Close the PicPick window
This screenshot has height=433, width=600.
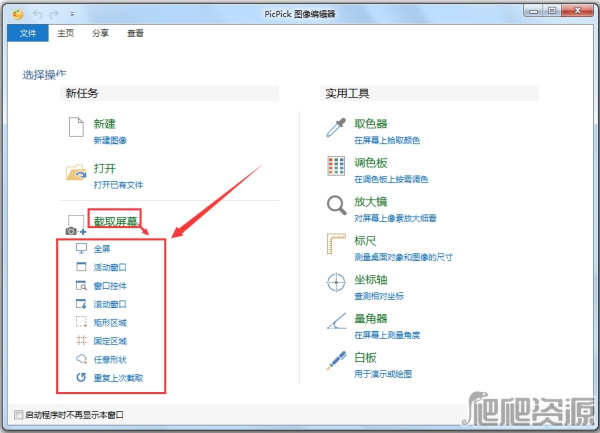[x=578, y=11]
